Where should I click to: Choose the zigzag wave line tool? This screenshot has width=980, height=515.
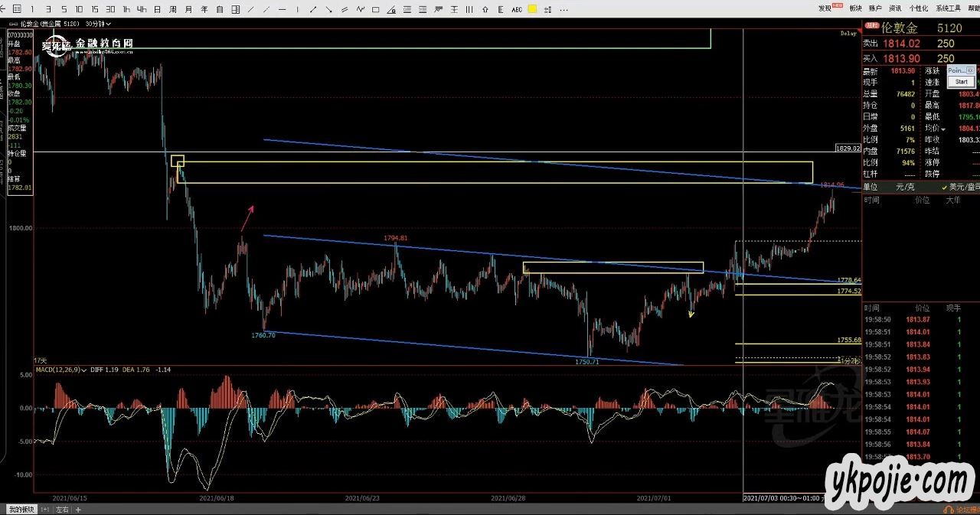point(360,9)
